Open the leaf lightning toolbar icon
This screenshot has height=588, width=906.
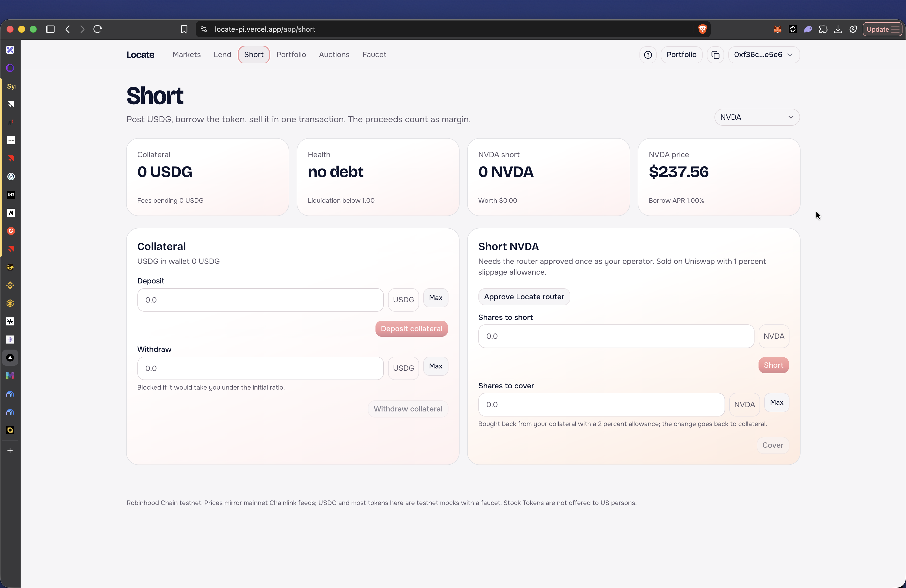[853, 29]
